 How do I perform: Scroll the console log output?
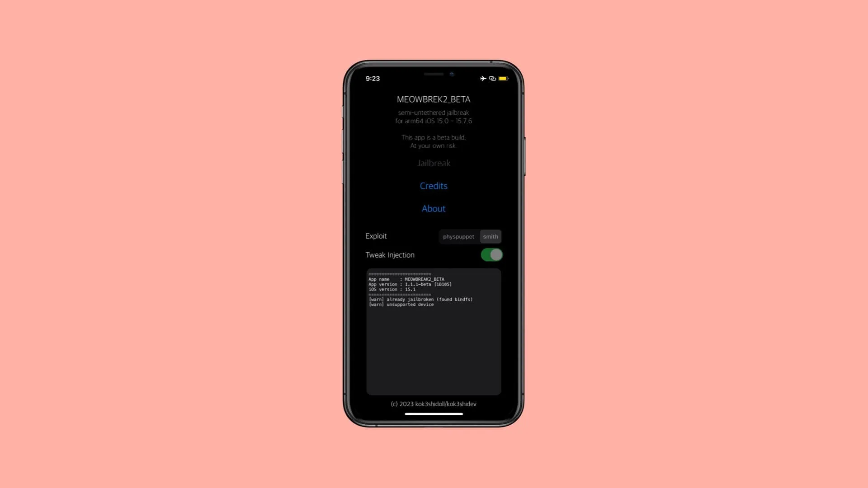pyautogui.click(x=434, y=331)
